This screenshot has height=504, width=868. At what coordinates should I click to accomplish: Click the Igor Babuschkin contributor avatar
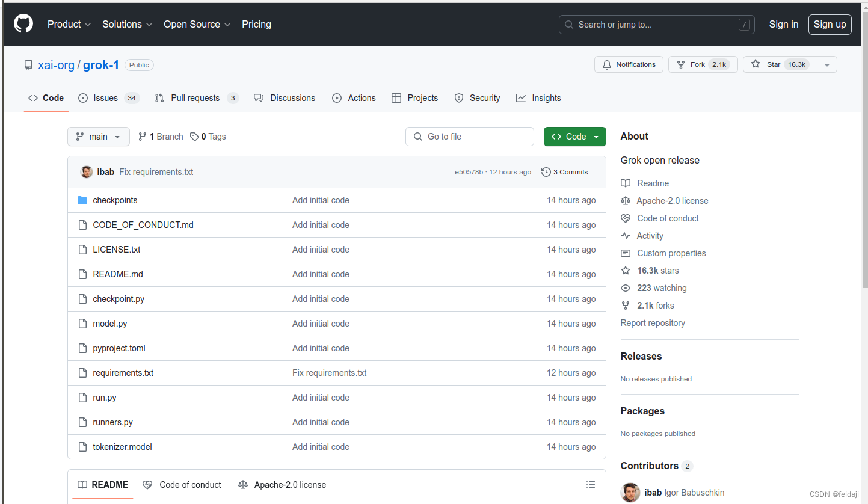(630, 493)
